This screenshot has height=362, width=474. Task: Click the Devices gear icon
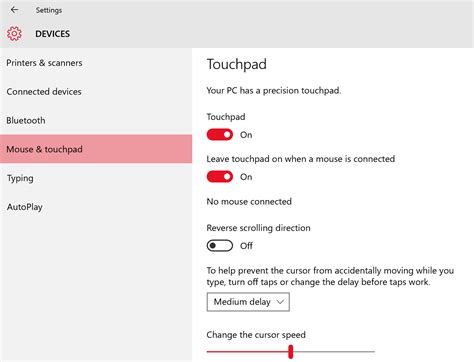[x=14, y=34]
